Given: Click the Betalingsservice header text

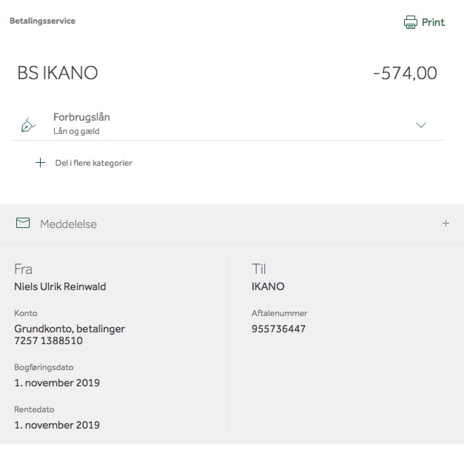Looking at the screenshot, I should coord(42,21).
